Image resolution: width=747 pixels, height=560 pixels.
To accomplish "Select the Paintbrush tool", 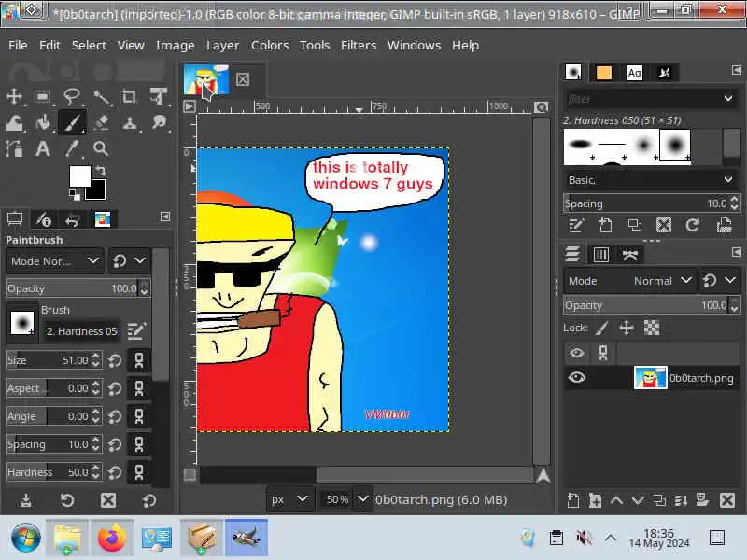I will (x=72, y=123).
